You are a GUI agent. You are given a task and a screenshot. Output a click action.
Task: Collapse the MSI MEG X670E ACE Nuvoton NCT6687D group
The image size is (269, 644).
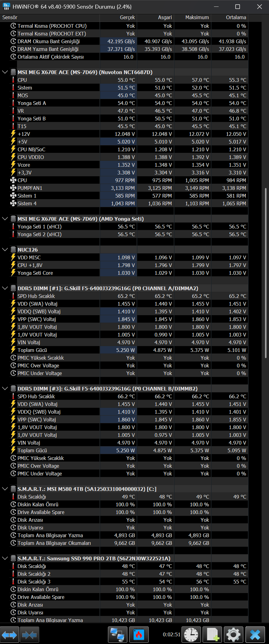click(x=5, y=72)
